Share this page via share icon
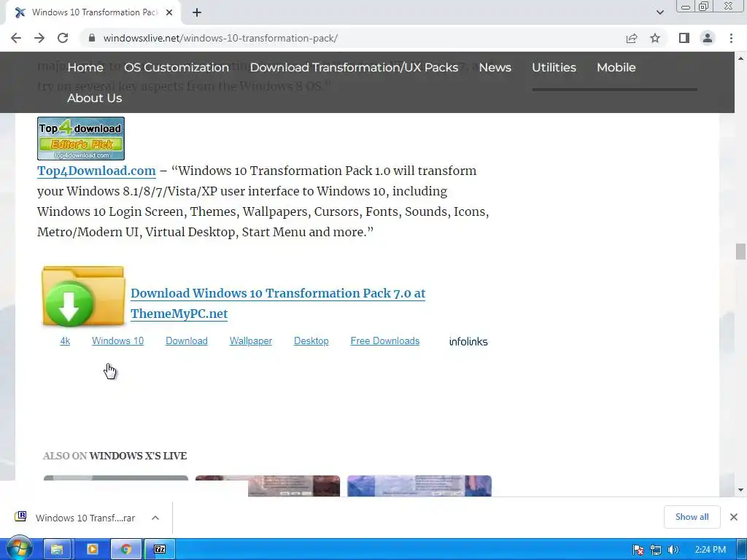747x560 pixels. (x=632, y=38)
